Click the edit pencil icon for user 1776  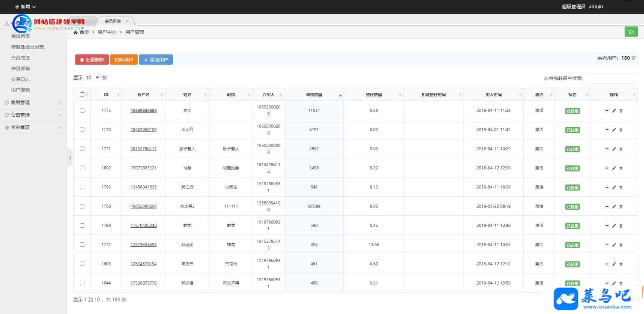pos(614,111)
